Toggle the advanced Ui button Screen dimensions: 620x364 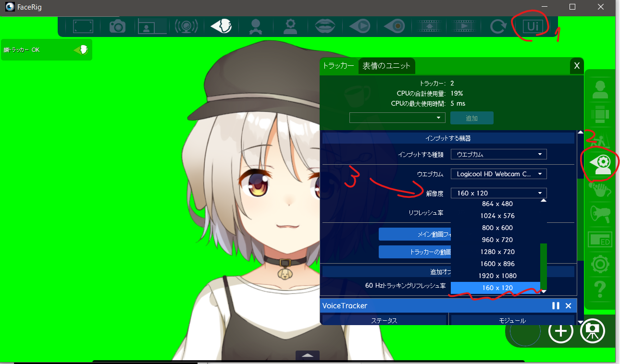(533, 26)
